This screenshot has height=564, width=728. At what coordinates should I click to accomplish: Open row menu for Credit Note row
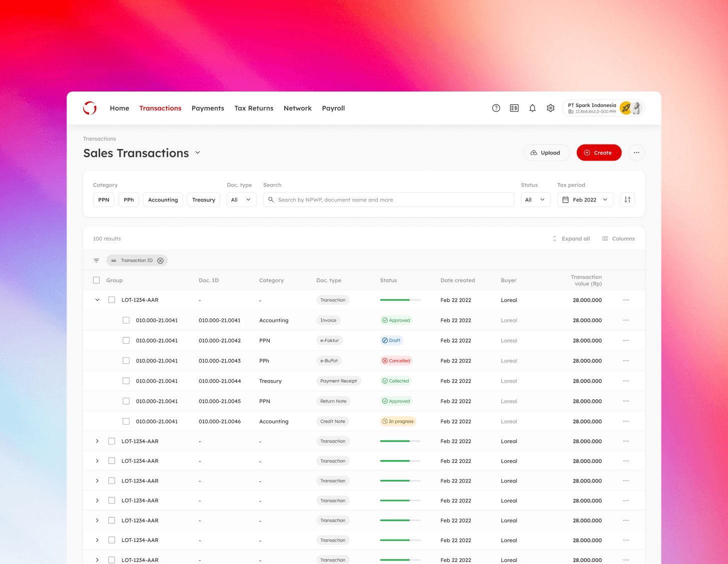point(626,421)
